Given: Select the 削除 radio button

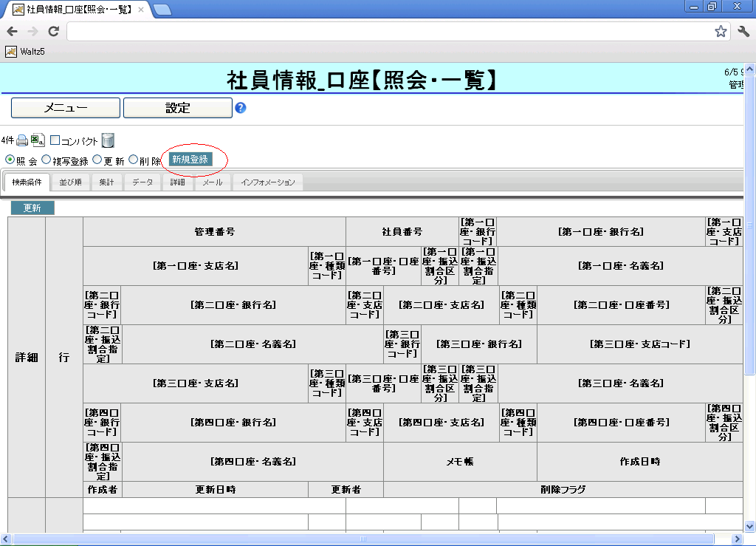Looking at the screenshot, I should [133, 160].
